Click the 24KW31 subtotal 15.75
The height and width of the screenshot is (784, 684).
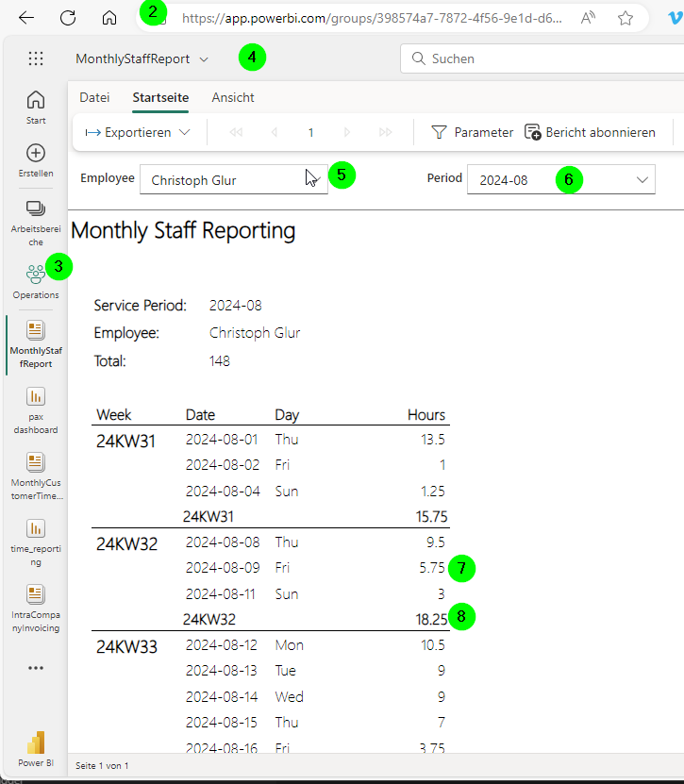(x=431, y=516)
